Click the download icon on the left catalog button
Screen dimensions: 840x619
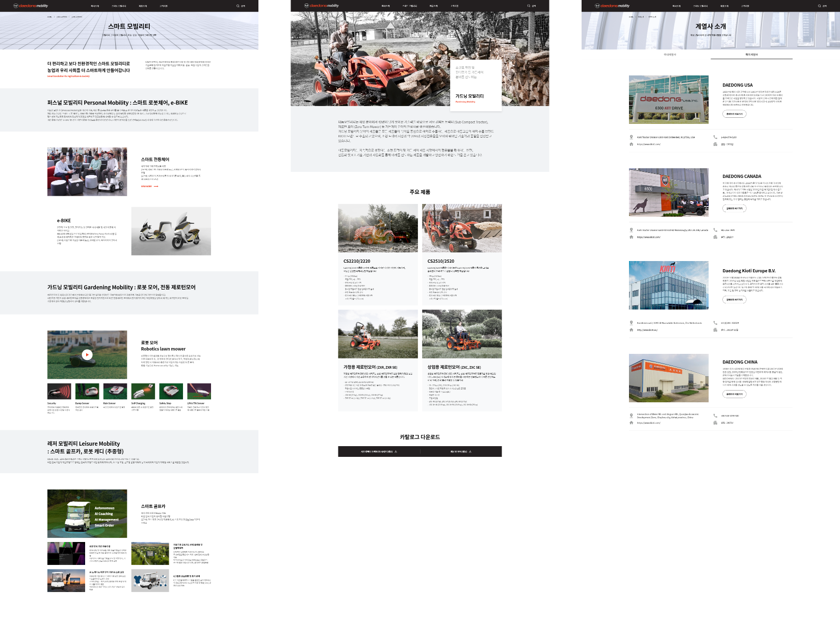click(396, 451)
